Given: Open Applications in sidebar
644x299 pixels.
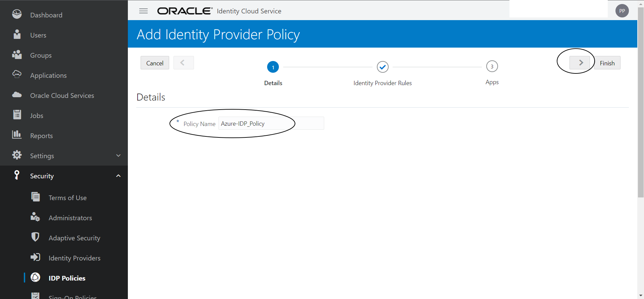Looking at the screenshot, I should [x=48, y=75].
